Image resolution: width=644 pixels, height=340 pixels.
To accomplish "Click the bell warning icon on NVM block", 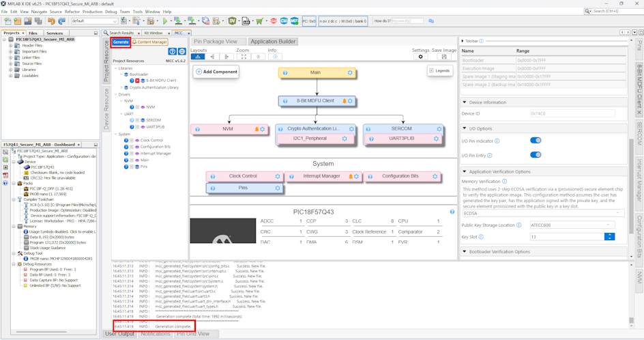I will pos(257,129).
